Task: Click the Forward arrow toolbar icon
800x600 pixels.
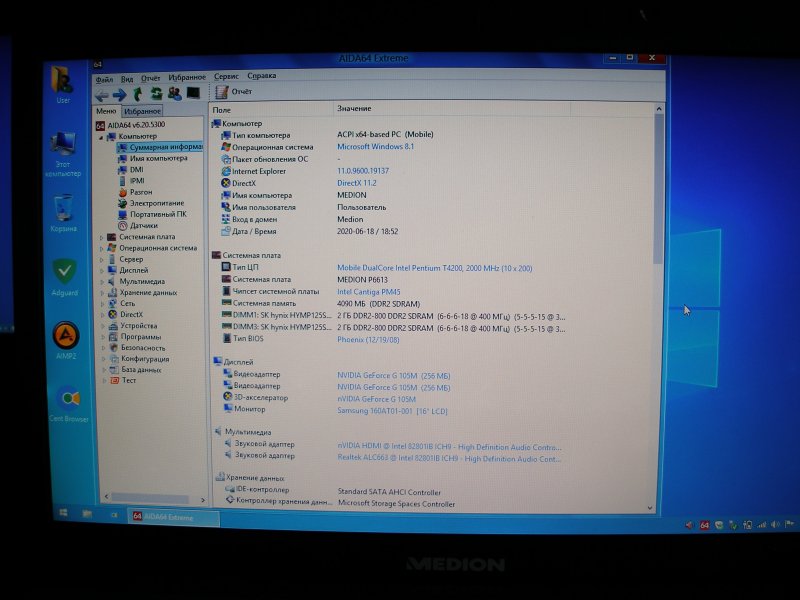Action: [x=119, y=93]
